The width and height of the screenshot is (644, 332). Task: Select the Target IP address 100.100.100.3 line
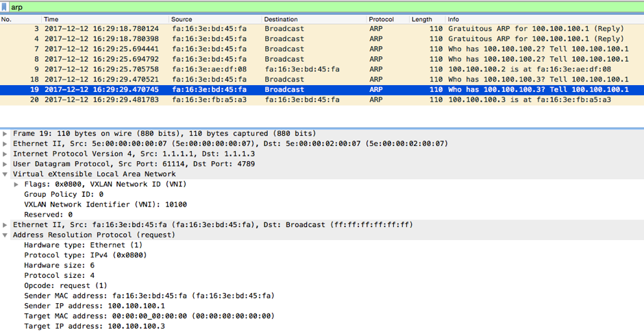(94, 327)
